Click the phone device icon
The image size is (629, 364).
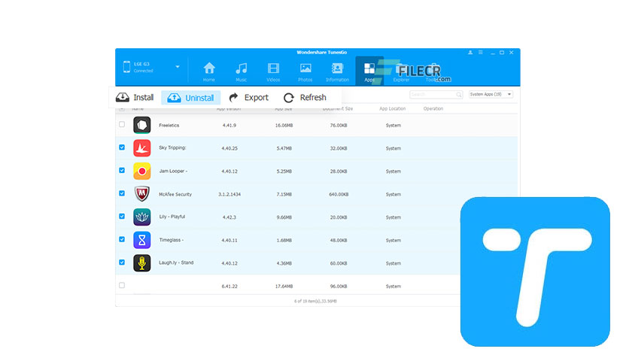pyautogui.click(x=126, y=67)
